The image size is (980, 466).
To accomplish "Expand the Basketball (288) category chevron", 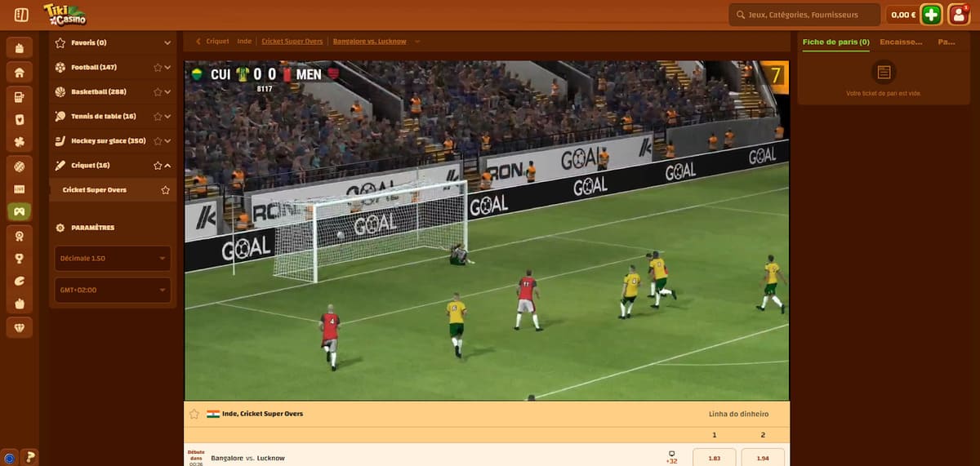I will (167, 92).
